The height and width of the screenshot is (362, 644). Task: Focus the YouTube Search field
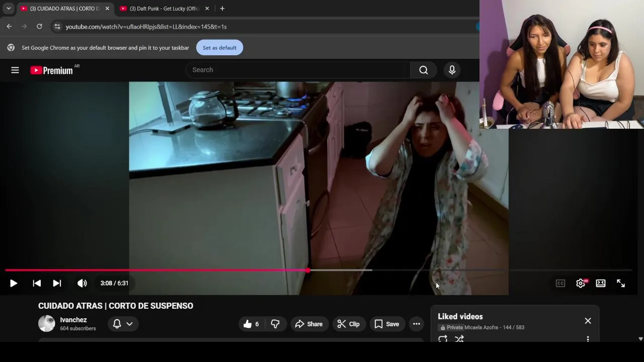coord(298,70)
